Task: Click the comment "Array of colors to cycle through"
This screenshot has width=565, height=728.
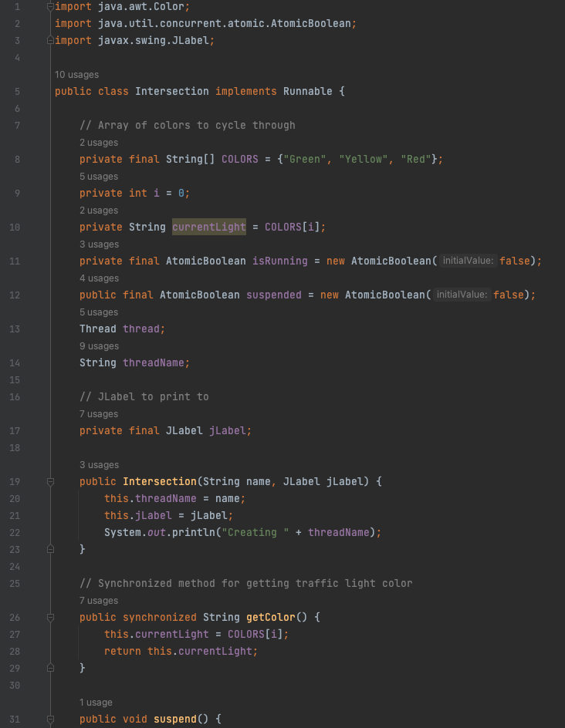Action: point(188,126)
